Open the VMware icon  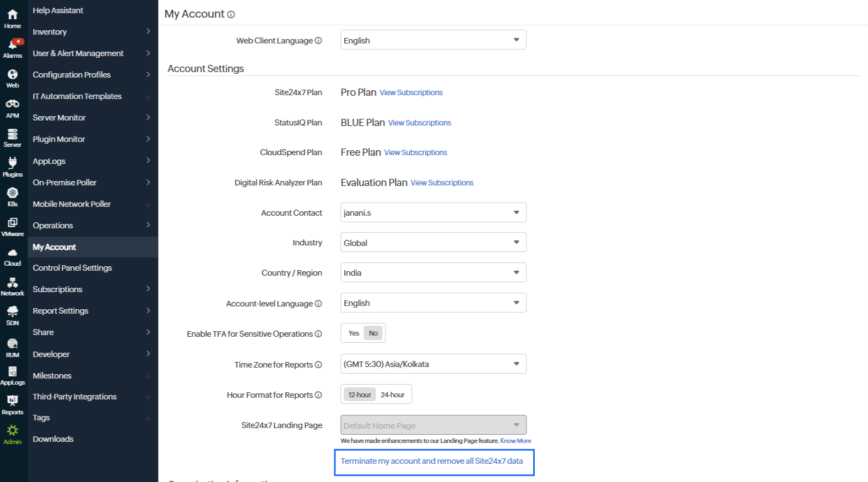[13, 226]
